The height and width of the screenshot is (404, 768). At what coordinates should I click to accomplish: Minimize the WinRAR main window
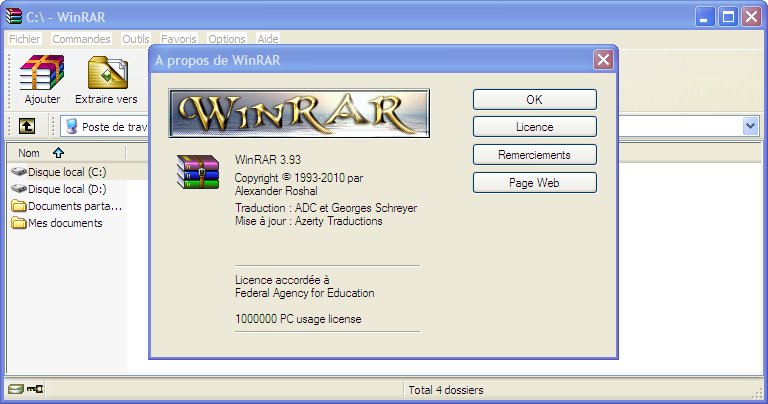coord(705,17)
